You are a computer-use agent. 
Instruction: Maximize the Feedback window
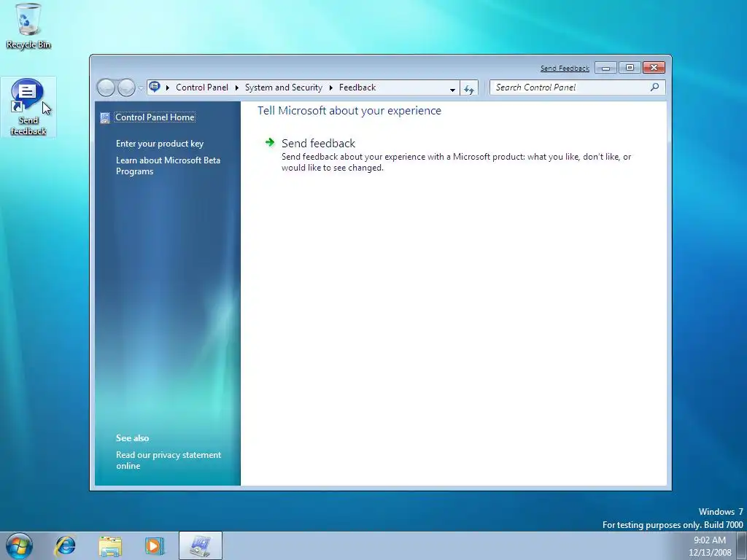pos(630,68)
